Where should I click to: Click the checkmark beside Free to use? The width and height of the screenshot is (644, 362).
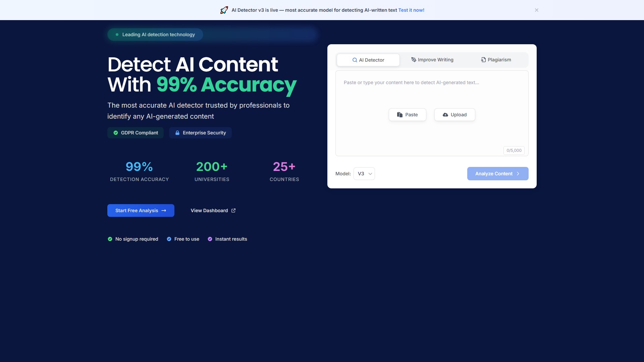click(x=169, y=239)
